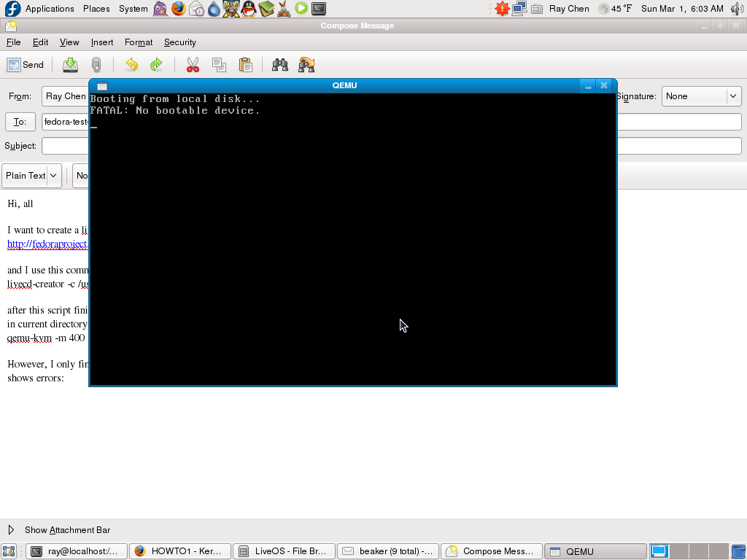Open the System menu in top panel
The height and width of the screenshot is (560, 747).
tap(133, 9)
